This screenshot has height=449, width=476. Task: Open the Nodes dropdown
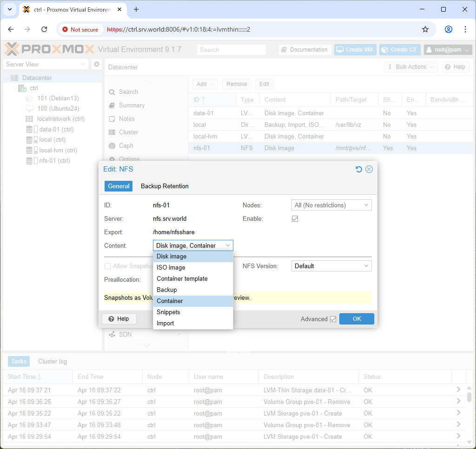coord(331,205)
